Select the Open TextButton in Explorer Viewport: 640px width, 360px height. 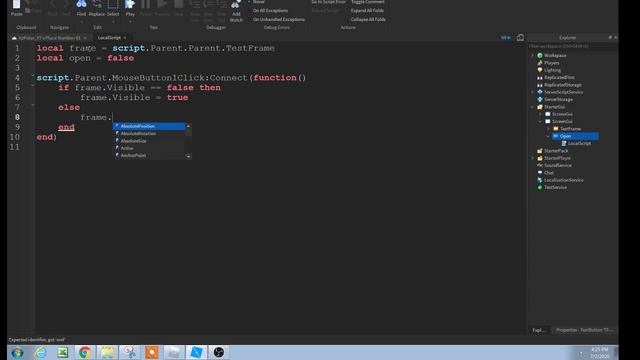[576, 136]
